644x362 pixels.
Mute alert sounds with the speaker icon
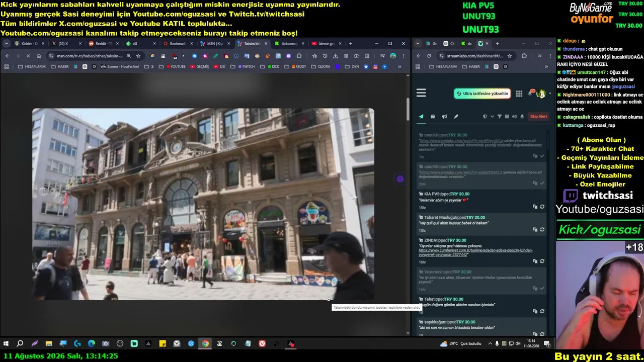tap(514, 117)
